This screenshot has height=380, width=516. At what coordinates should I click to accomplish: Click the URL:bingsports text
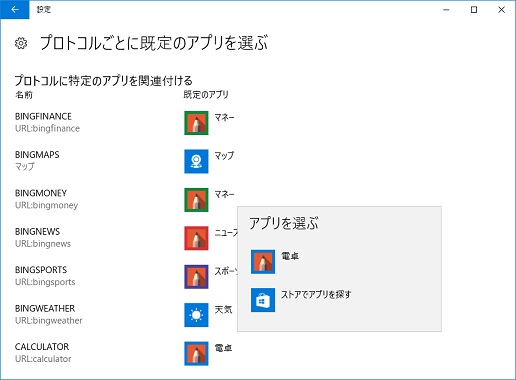tap(45, 282)
